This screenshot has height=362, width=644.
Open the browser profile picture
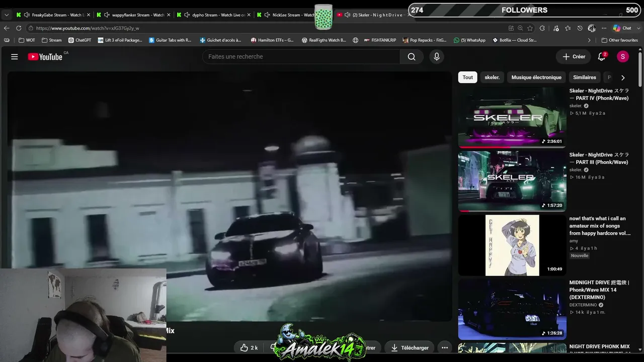click(592, 28)
